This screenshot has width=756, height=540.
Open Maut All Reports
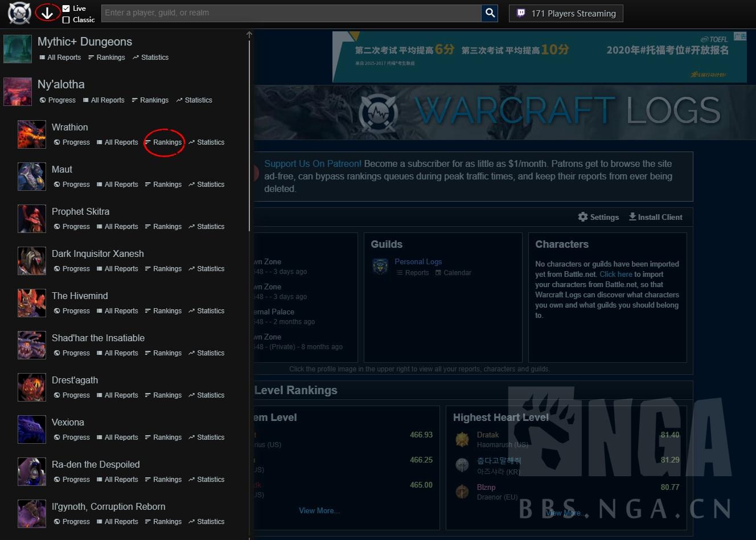(117, 185)
